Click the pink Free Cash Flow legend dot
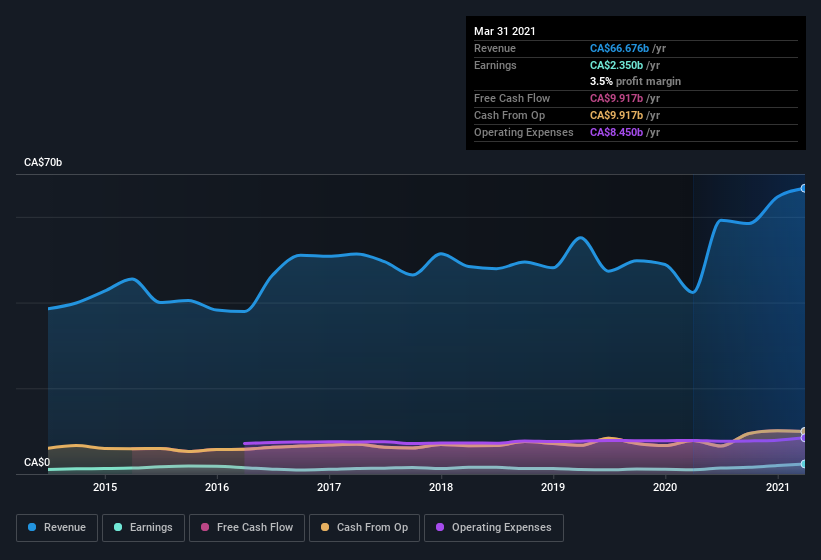 (205, 527)
